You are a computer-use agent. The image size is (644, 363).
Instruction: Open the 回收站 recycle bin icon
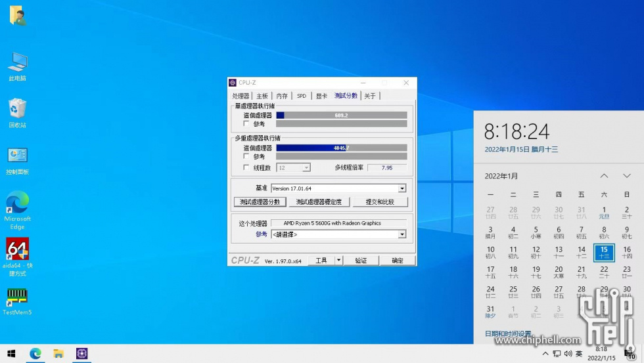coord(17,113)
